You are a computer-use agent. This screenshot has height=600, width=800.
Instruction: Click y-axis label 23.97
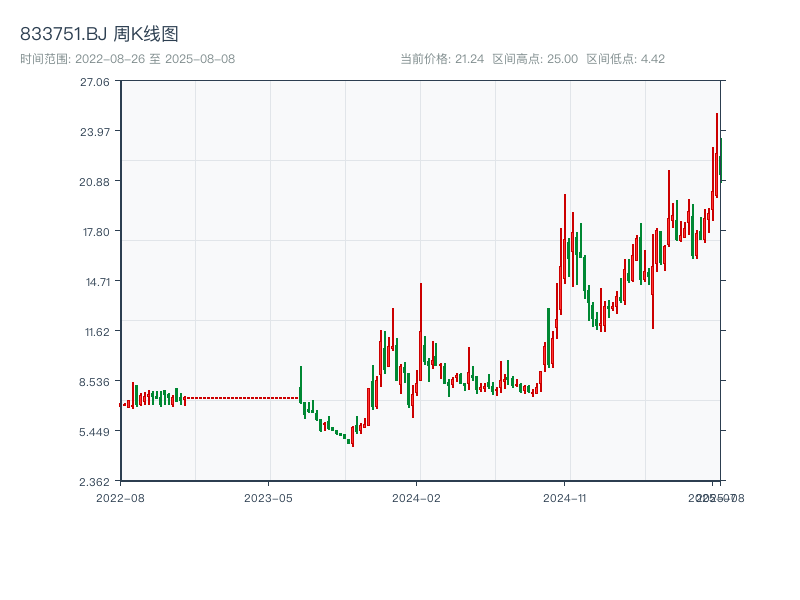(x=94, y=132)
